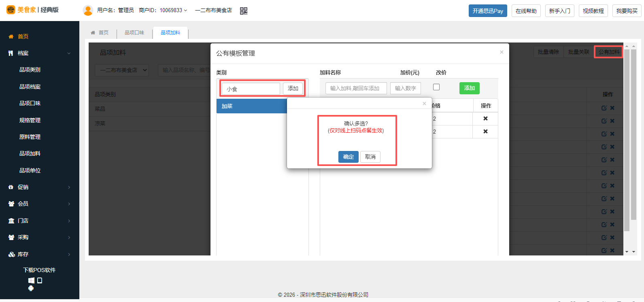Click the store name 一二布布美食店 in header
Screen dimensions: 644x302
pos(213,11)
